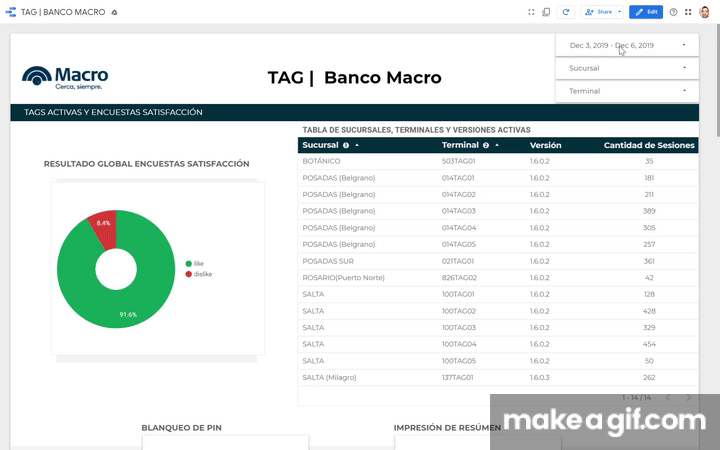Expand the Terminal filter dropdown
This screenshot has width=720, height=450.
(627, 91)
